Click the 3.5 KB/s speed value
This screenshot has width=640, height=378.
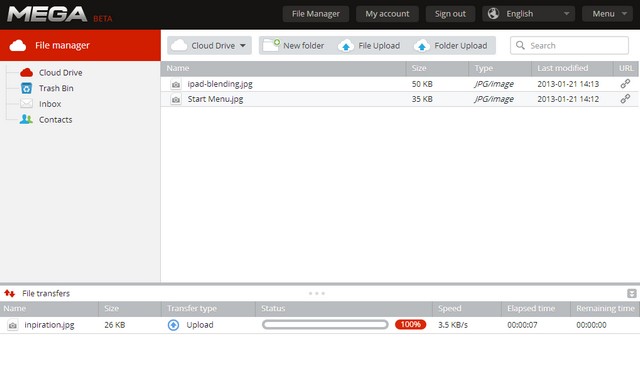click(453, 325)
